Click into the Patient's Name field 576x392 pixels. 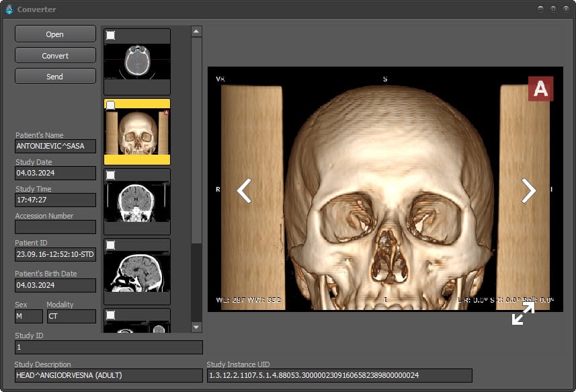55,147
